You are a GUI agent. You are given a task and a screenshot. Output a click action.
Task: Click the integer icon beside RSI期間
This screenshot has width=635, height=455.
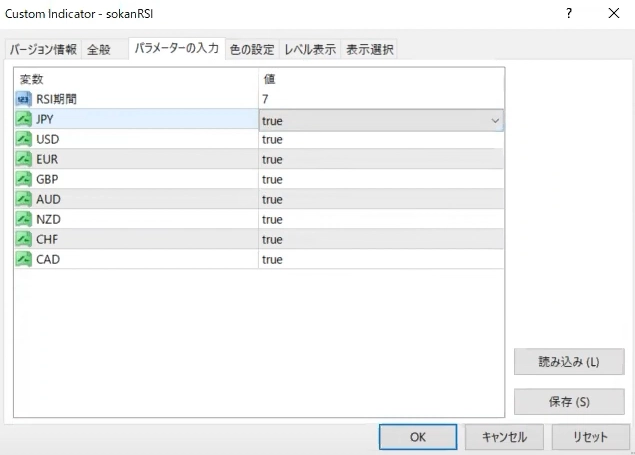pyautogui.click(x=23, y=99)
